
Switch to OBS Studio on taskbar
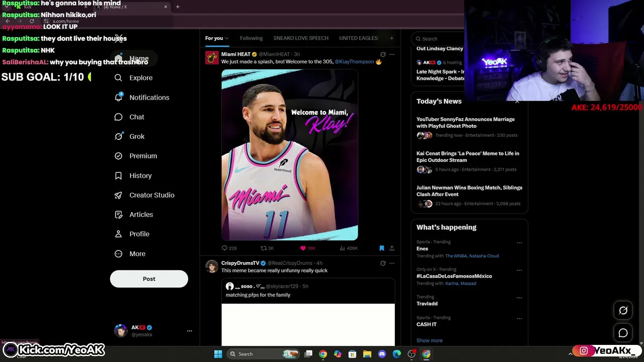click(412, 354)
